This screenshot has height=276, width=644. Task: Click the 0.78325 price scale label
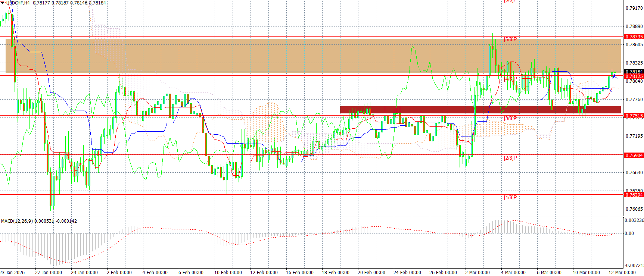634,63
